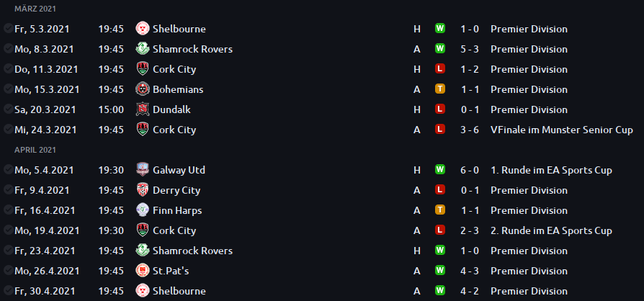Open Cork City team name on 11.3.2021

click(x=174, y=69)
